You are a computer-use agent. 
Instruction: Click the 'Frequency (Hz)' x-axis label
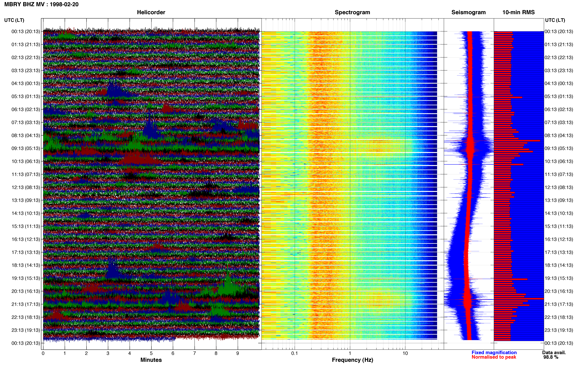(352, 360)
